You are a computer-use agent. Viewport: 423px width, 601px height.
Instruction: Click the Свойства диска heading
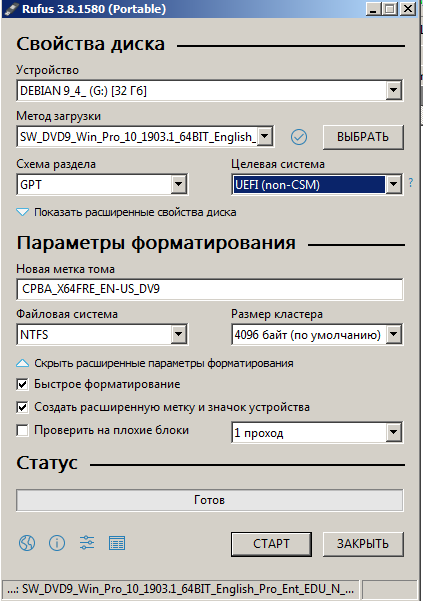click(90, 44)
